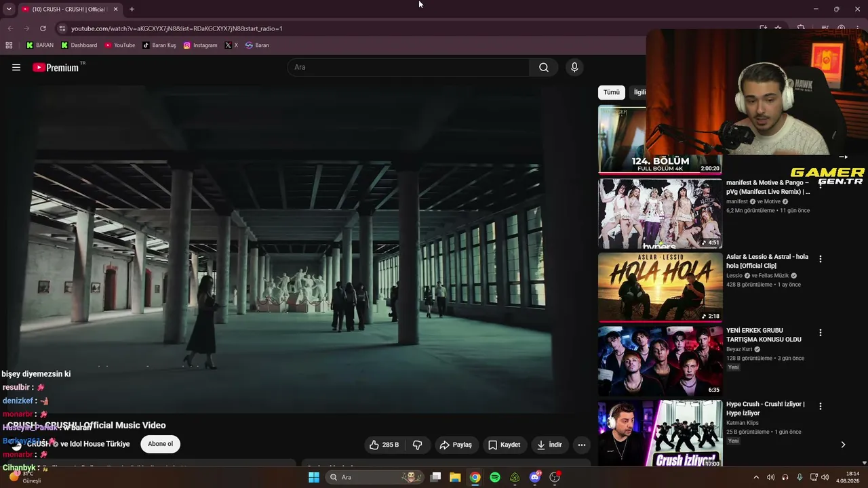Start voice search with the microphone

coord(574,67)
